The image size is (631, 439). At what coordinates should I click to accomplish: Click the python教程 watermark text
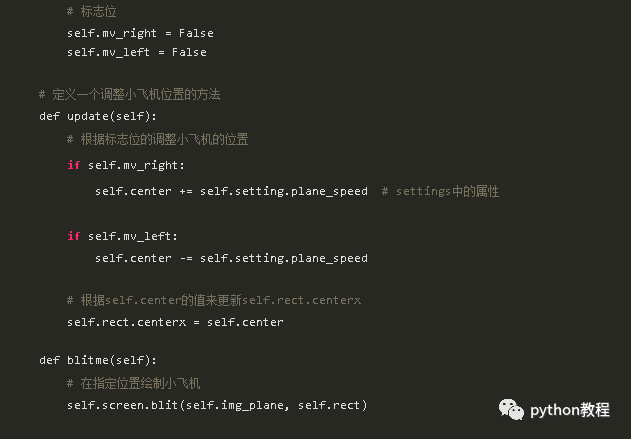[x=569, y=410]
